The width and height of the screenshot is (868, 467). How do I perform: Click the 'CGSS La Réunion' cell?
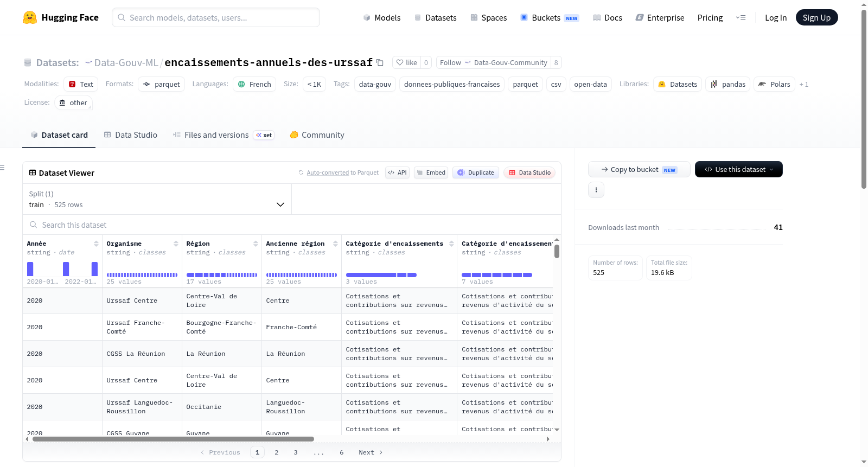pos(142,354)
